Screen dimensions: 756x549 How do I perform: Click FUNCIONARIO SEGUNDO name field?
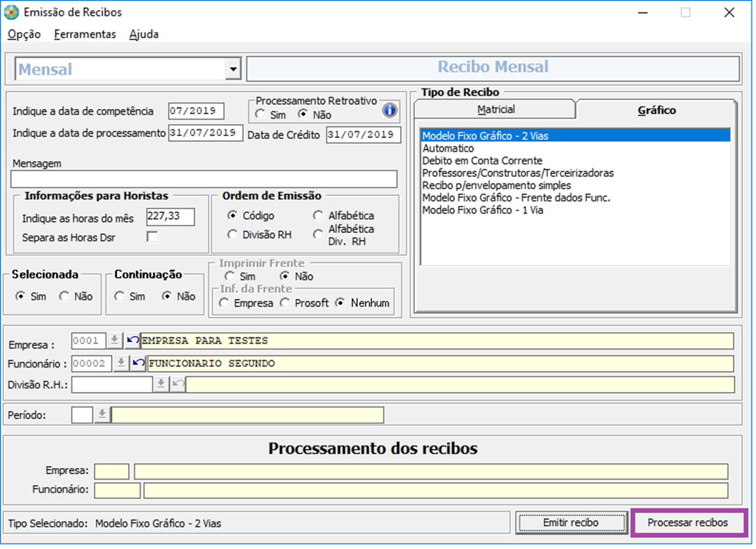click(x=440, y=364)
